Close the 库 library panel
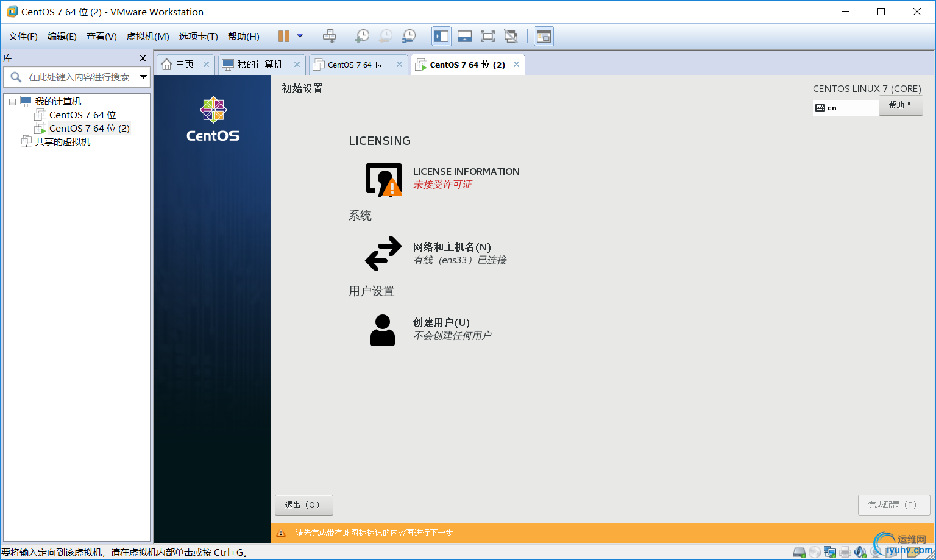936x560 pixels. coord(143,58)
